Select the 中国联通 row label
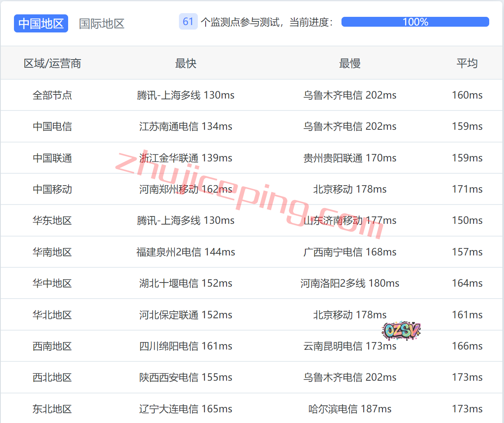Screen dimensions: 504x423 [52, 158]
